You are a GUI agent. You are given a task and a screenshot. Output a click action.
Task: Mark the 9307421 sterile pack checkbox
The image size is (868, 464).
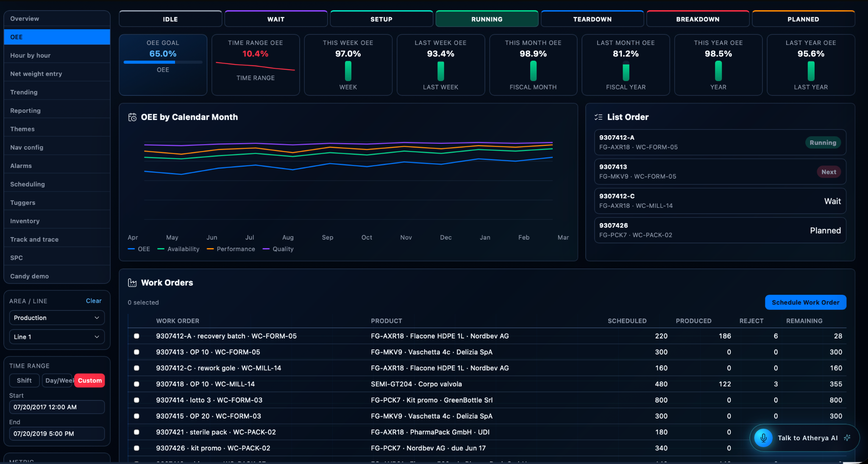(136, 432)
